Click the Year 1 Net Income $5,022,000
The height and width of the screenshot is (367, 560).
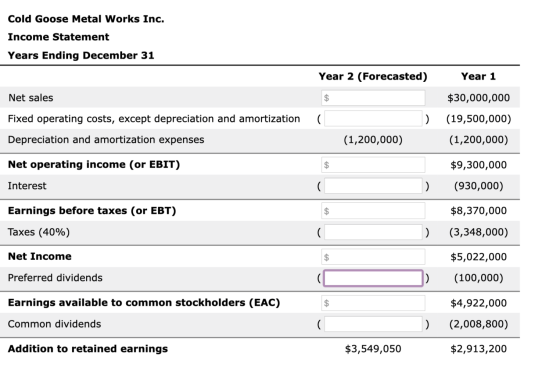click(478, 257)
